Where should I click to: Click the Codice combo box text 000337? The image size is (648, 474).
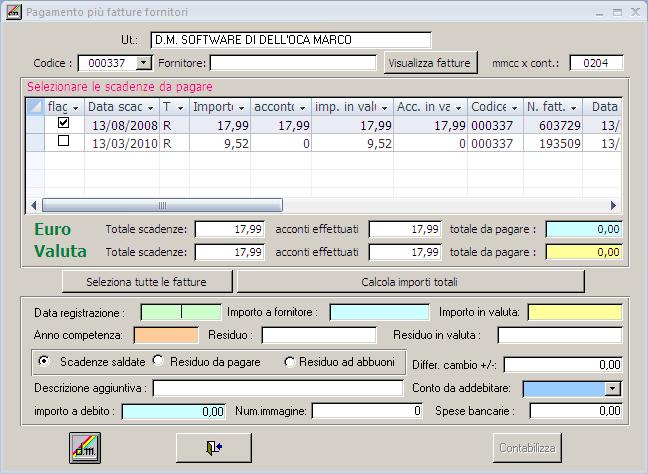pyautogui.click(x=107, y=63)
